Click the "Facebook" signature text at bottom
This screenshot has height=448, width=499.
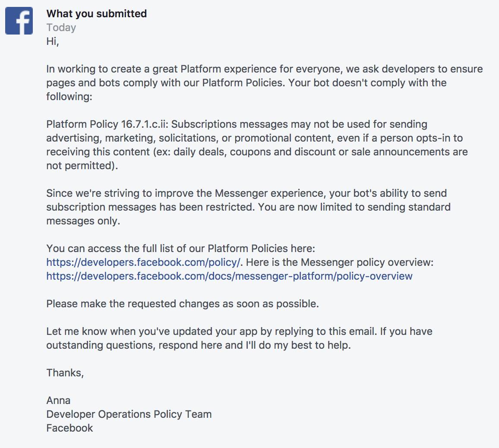pos(70,428)
